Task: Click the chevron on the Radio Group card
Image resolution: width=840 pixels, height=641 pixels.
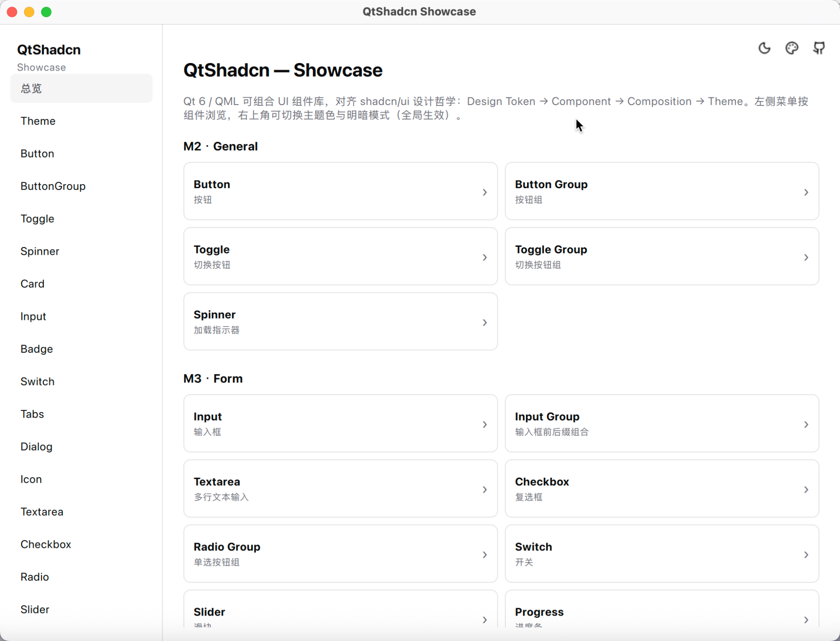Action: click(x=485, y=555)
